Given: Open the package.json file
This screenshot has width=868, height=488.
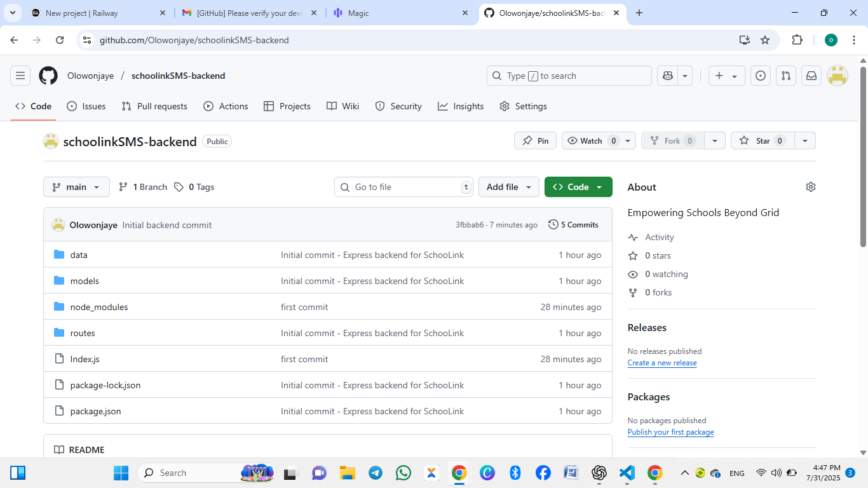Looking at the screenshot, I should [95, 411].
